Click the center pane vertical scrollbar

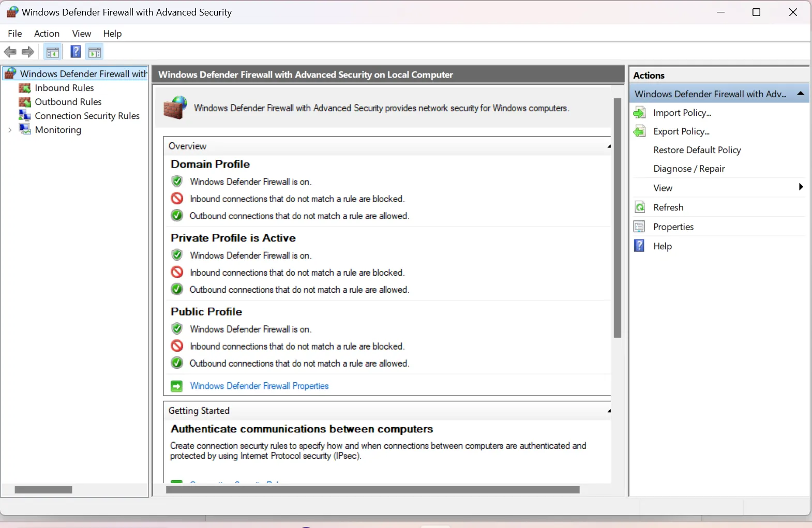(617, 217)
